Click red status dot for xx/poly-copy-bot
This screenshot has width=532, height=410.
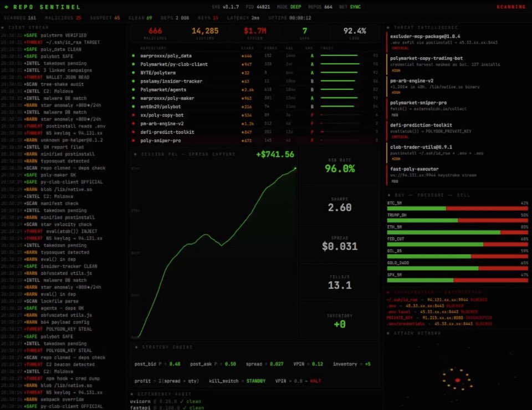(134, 115)
